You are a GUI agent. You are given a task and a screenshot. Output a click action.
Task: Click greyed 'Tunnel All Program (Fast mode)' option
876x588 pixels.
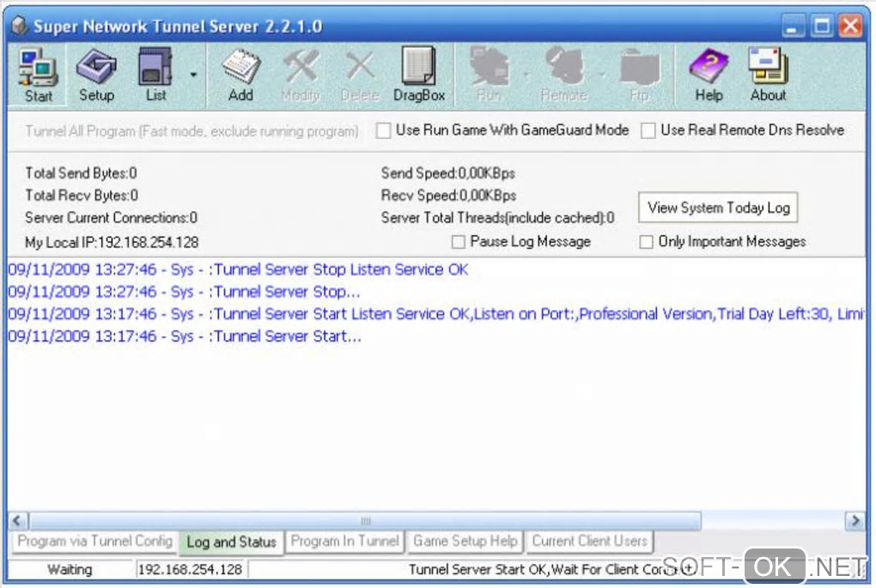[192, 131]
